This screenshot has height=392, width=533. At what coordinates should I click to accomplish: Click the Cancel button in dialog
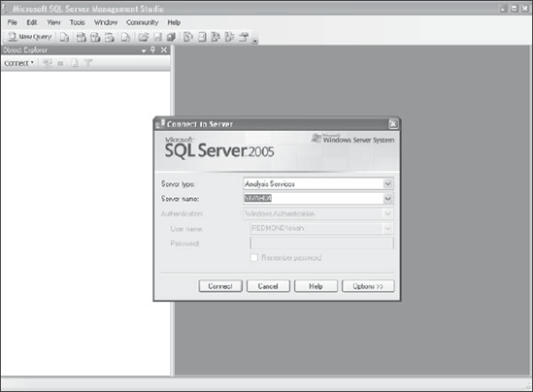(268, 286)
